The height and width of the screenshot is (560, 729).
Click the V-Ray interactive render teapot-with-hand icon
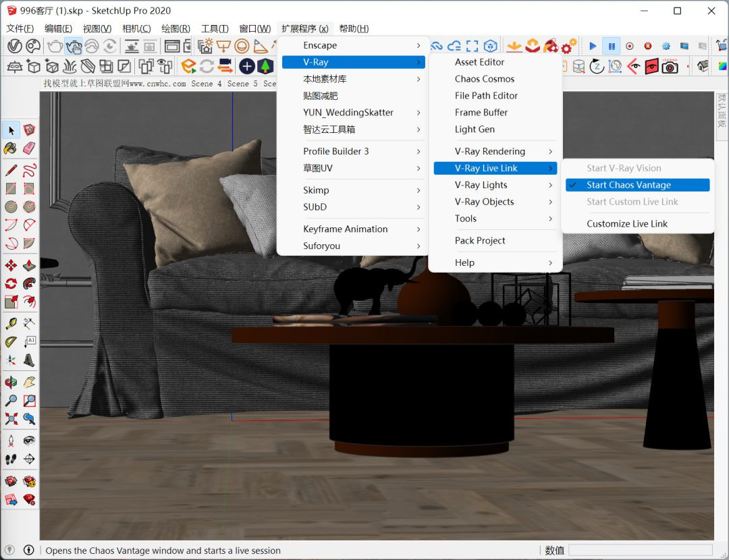tap(74, 46)
